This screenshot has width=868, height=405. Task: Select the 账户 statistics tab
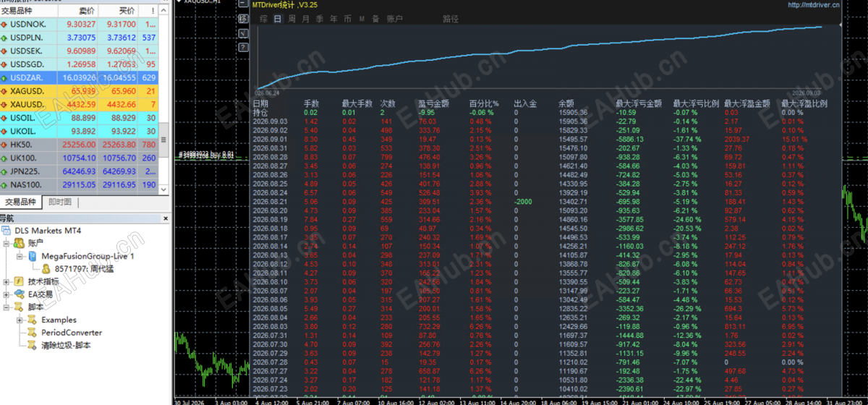click(x=394, y=19)
